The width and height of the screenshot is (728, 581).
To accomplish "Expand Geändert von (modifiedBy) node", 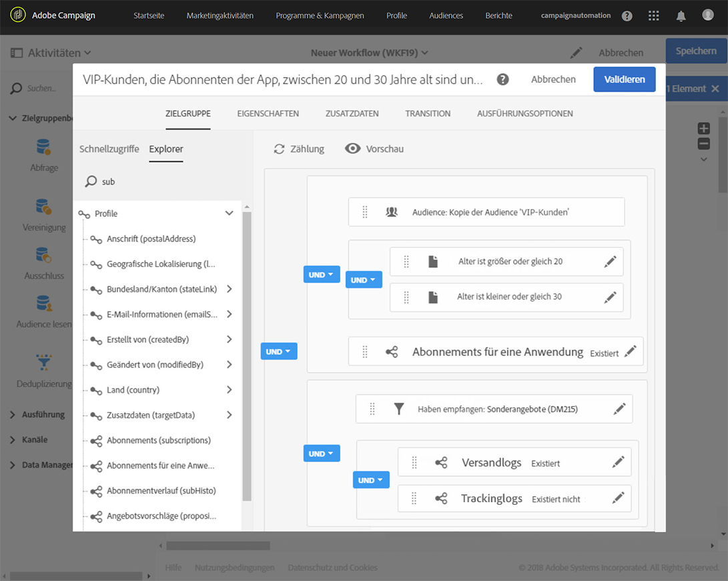I will [229, 365].
